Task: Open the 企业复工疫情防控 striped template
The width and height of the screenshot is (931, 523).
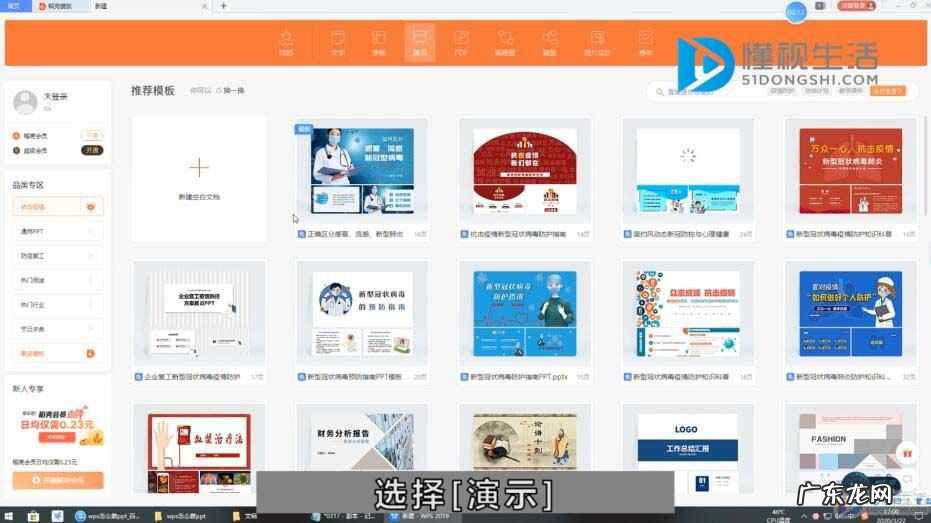Action: (199, 313)
